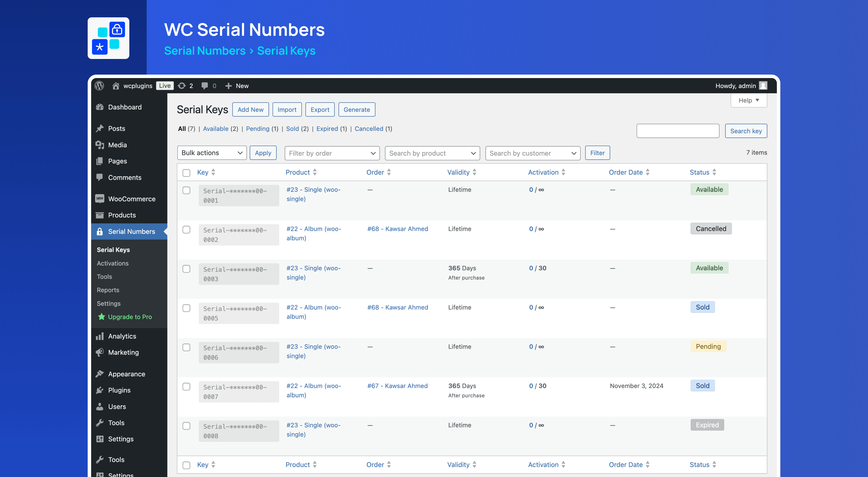Screen dimensions: 868x477
Task: Click the plus New icon in admin bar
Action: click(x=229, y=86)
